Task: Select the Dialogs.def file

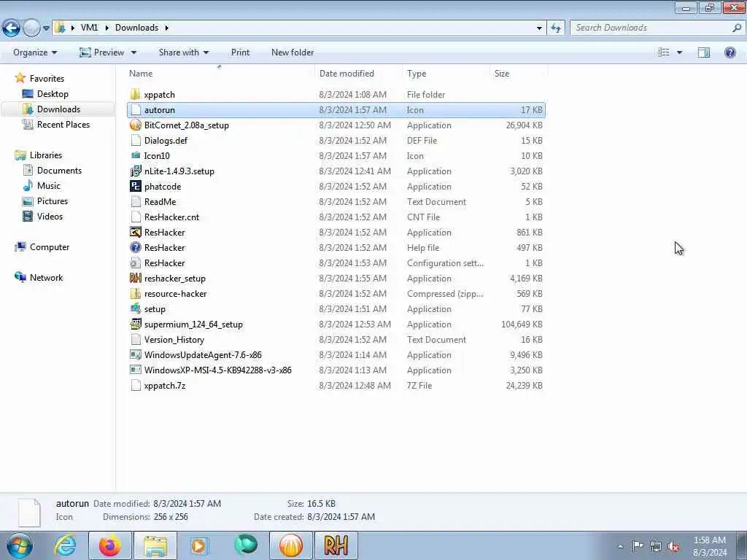Action: point(166,141)
